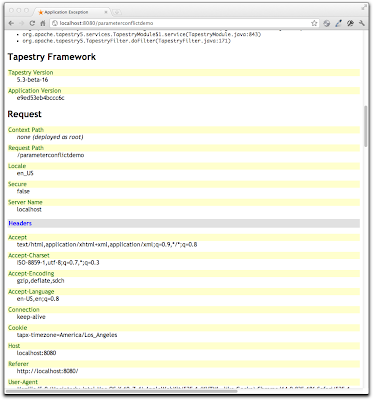Click the browser forward arrow
The image size is (373, 400).
point(22,23)
